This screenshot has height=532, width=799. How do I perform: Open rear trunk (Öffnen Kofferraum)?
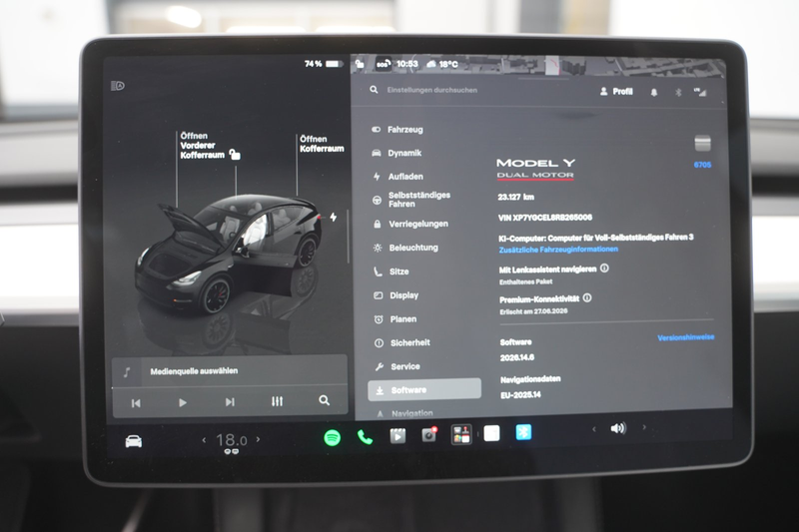coord(322,144)
